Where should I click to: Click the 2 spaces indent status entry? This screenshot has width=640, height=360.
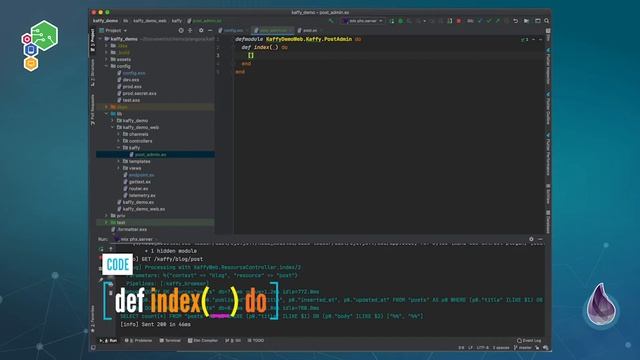(x=501, y=348)
